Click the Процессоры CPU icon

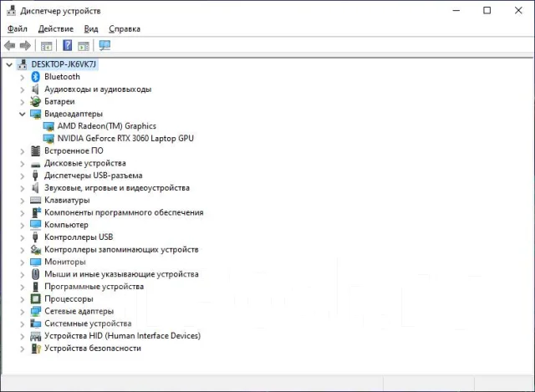pyautogui.click(x=35, y=299)
